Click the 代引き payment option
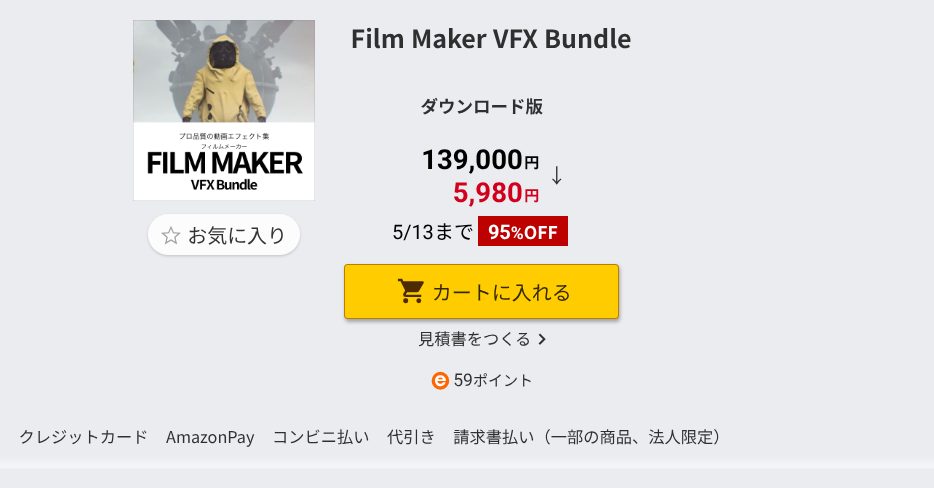934x488 pixels. coord(411,437)
